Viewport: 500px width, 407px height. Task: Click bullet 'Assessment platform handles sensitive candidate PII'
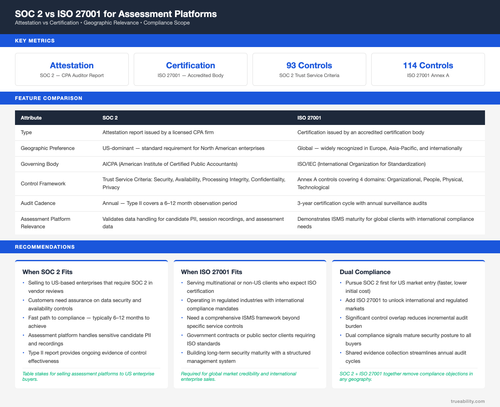coord(90,339)
